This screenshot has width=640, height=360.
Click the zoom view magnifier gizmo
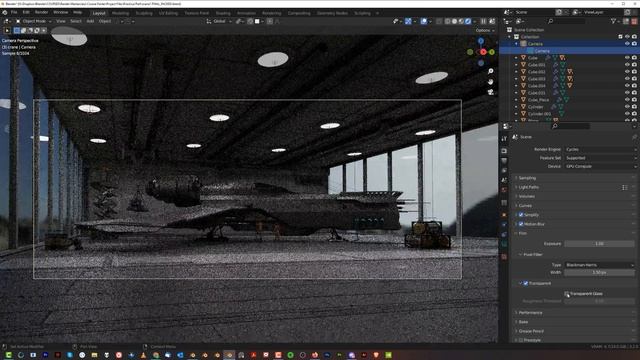point(491,71)
